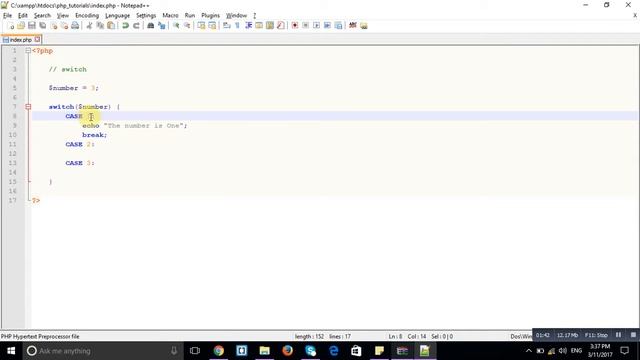The width and height of the screenshot is (640, 360).
Task: Click the second-to-last plugin toolbar icon
Action: coord(353,26)
